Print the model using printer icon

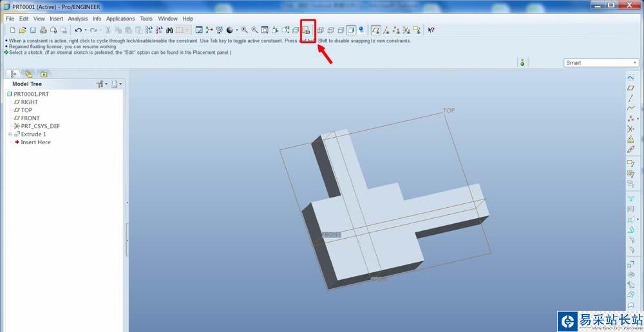43,30
